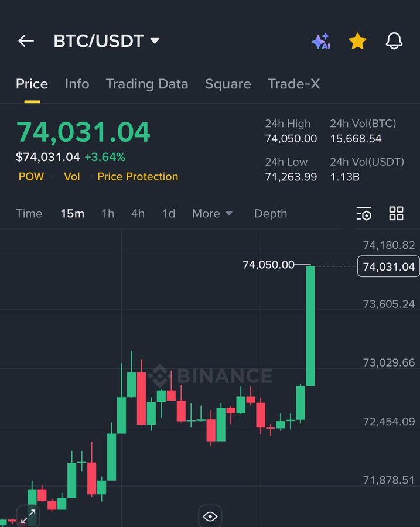This screenshot has width=420, height=527.
Task: Toggle chart visibility eye icon
Action: pos(210,516)
